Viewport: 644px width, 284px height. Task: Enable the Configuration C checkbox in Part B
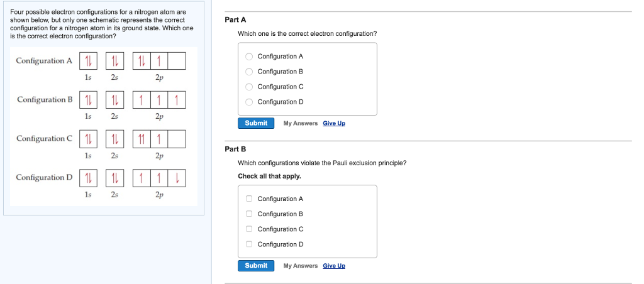tap(249, 229)
